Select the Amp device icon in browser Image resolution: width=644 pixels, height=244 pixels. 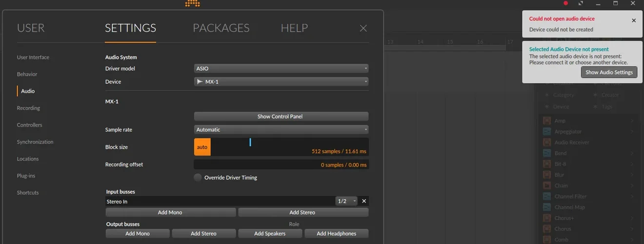pyautogui.click(x=547, y=121)
